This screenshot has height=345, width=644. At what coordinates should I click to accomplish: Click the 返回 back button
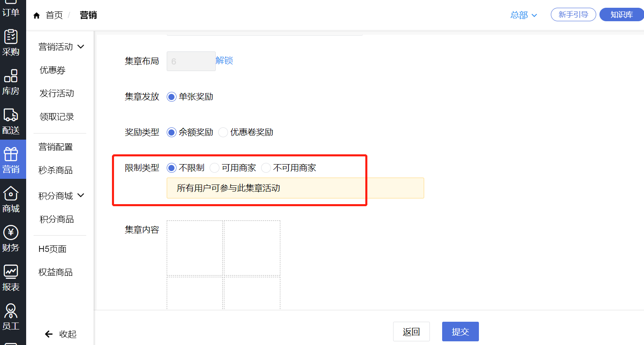(411, 332)
